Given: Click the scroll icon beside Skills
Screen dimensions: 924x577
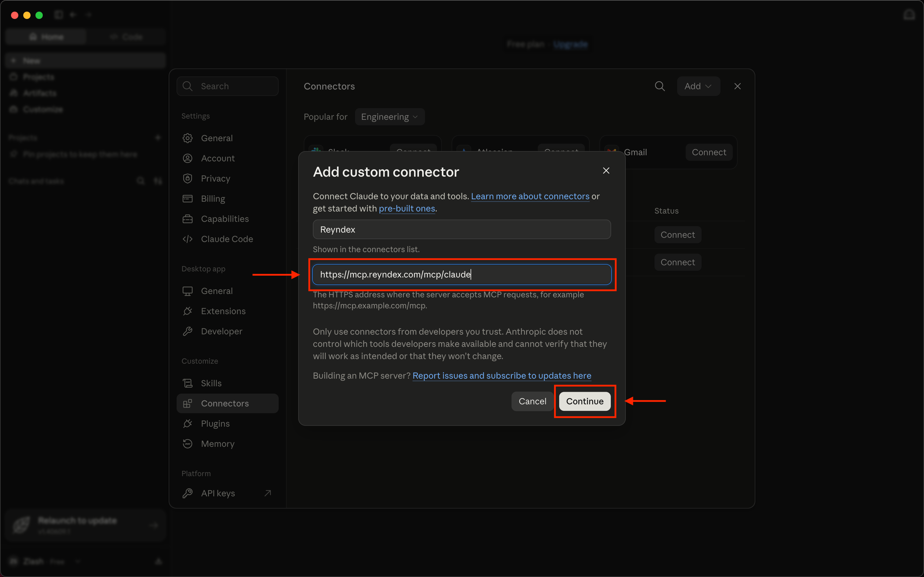Looking at the screenshot, I should point(187,383).
